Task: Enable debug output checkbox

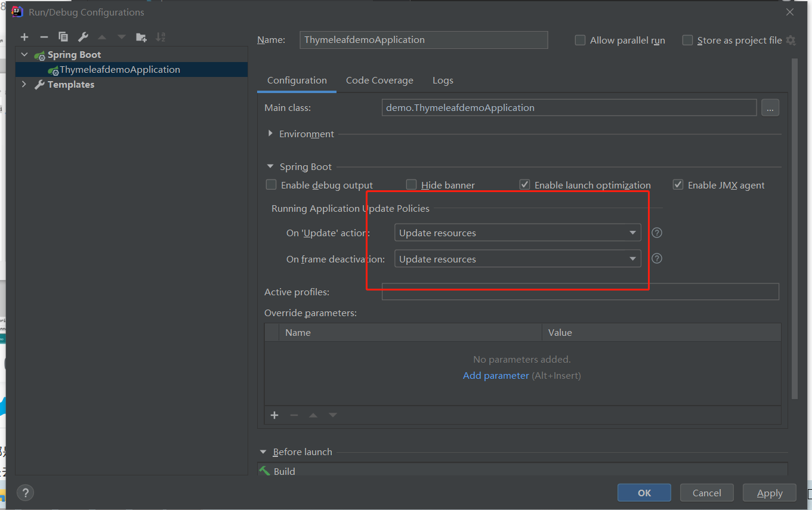Action: tap(271, 185)
